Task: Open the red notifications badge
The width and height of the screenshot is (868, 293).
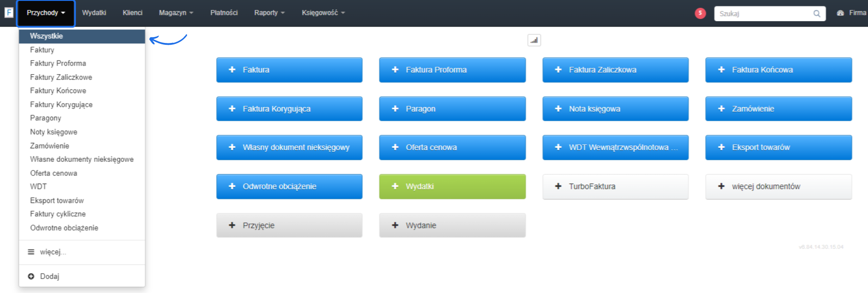Action: click(700, 13)
